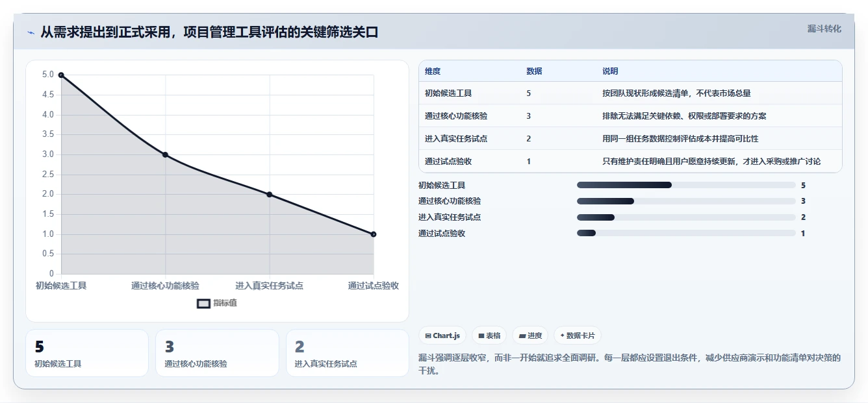
Task: Click the lightning icon beside the title
Action: coord(31,32)
